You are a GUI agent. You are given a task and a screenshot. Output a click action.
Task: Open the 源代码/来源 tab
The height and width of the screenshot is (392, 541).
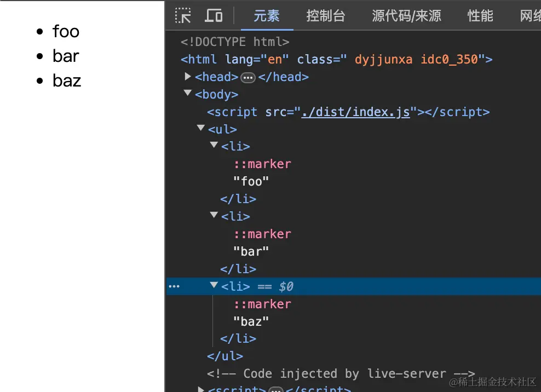406,16
